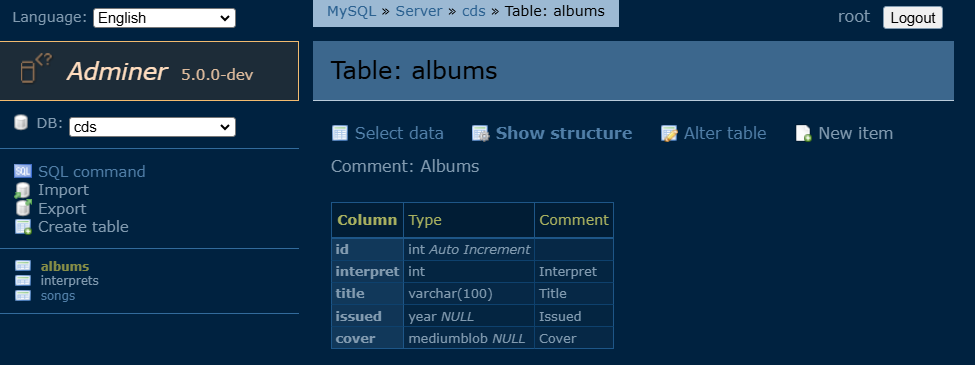This screenshot has width=975, height=365.
Task: Click the Create table icon
Action: (23, 227)
